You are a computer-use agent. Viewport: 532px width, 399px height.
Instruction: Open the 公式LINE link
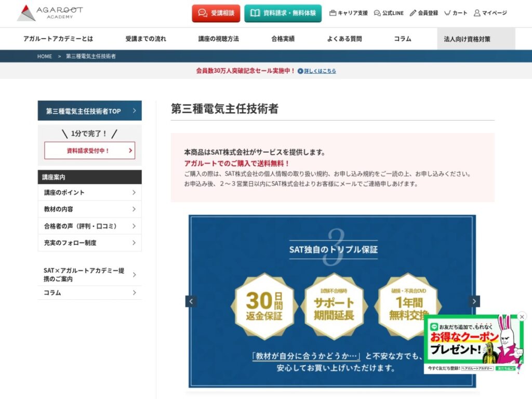coord(389,13)
